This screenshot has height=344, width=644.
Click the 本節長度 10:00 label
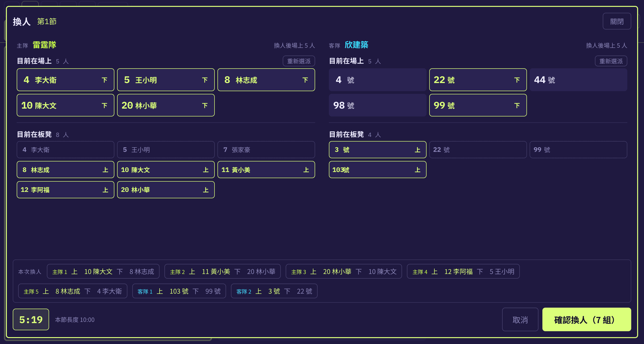pos(75,320)
